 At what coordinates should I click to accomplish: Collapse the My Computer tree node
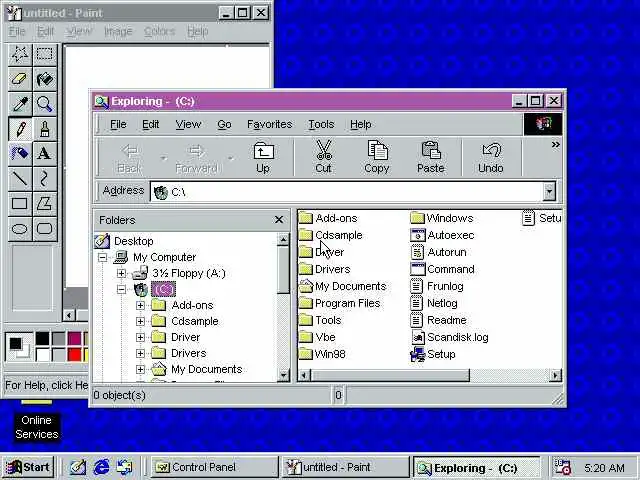tap(102, 257)
